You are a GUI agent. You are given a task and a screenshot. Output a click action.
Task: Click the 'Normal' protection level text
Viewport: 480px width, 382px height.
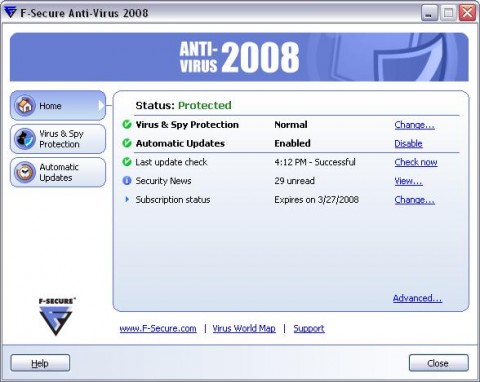click(x=291, y=125)
